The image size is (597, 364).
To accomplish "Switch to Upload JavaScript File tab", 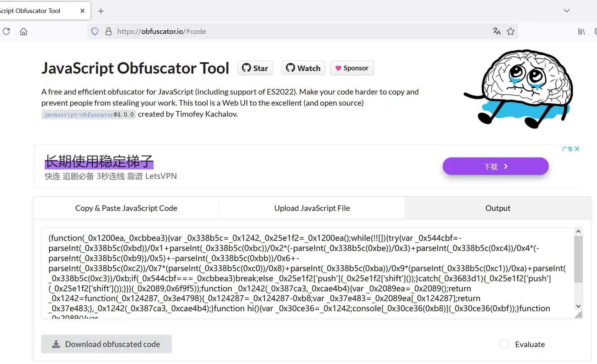I will 312,208.
